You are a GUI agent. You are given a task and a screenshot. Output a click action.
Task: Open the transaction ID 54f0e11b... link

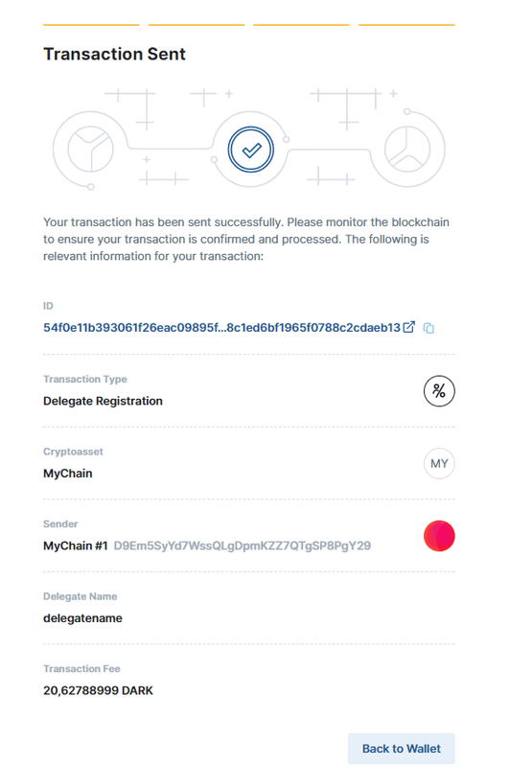[x=221, y=328]
